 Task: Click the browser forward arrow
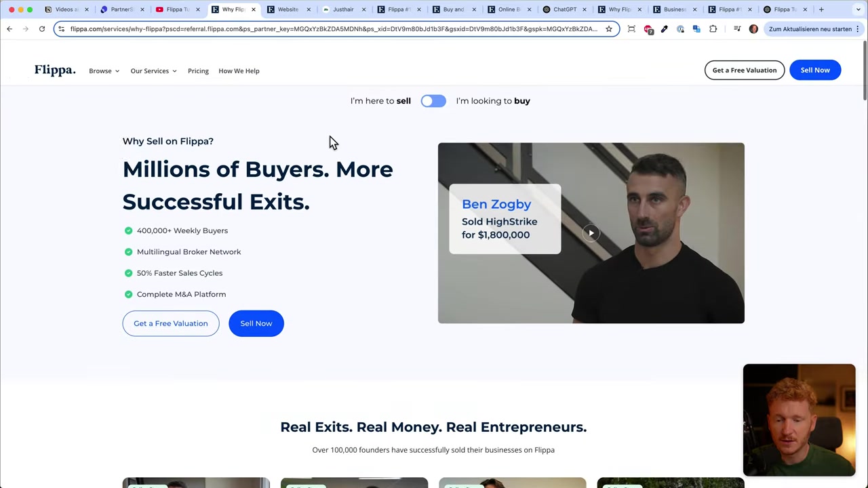pyautogui.click(x=26, y=29)
